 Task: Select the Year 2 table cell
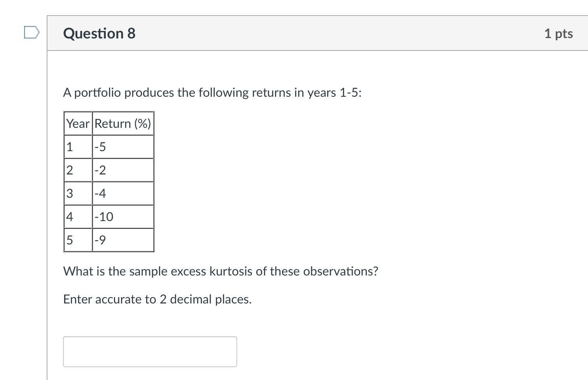(77, 170)
